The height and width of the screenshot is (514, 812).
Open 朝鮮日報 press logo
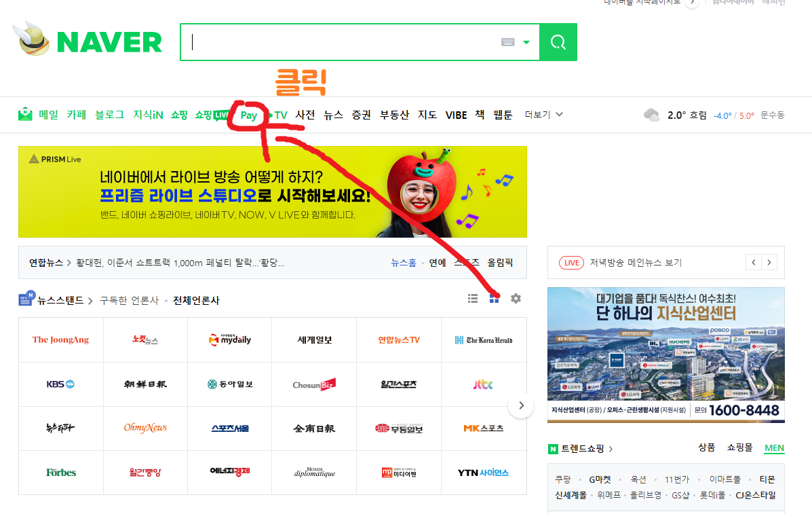[x=146, y=384]
